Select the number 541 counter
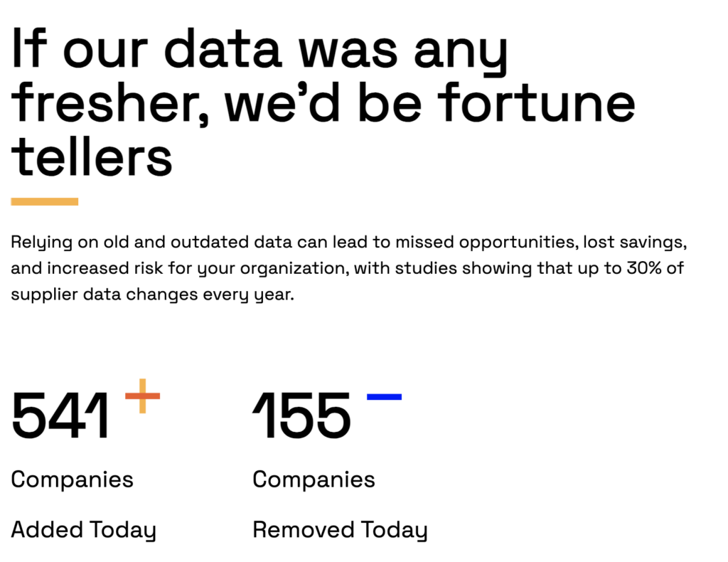728x562 pixels. tap(60, 415)
